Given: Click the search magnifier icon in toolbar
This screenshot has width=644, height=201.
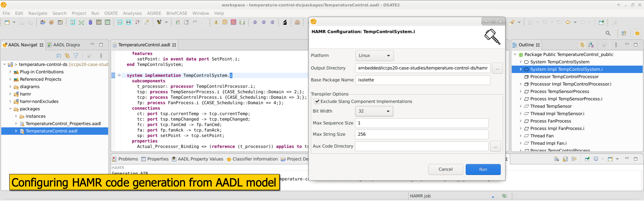Looking at the screenshot, I should pos(608,33).
